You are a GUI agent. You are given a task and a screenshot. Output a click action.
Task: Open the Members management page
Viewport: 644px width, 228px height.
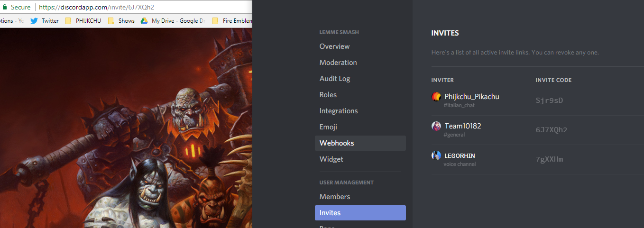(360, 197)
